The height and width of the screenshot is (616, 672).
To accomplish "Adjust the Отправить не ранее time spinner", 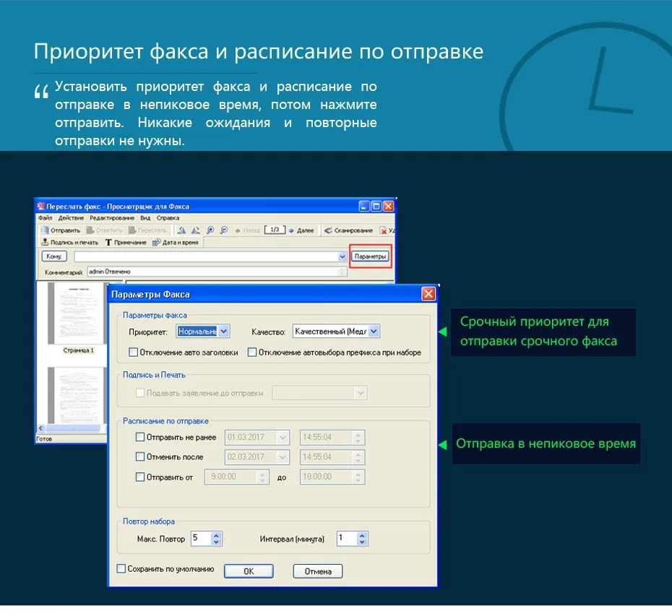I will click(x=358, y=438).
